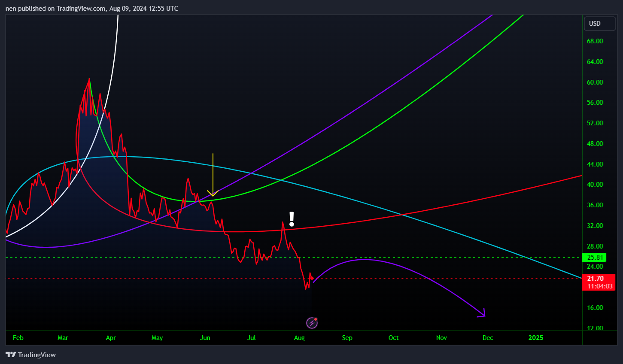This screenshot has width=623, height=364.
Task: Click the 64.00 price axis value
Action: coord(595,62)
